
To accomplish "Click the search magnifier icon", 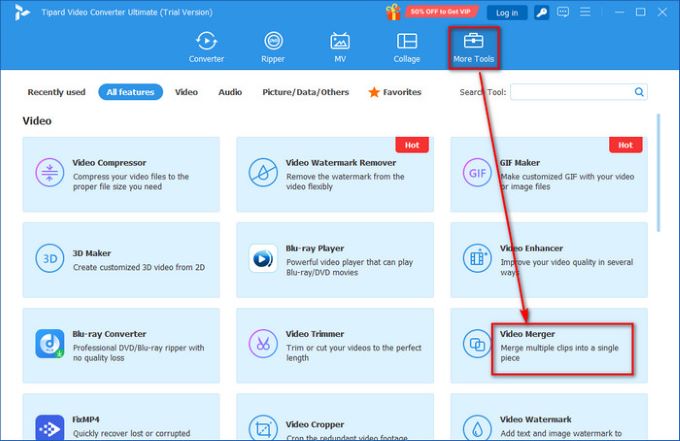I will tap(639, 92).
